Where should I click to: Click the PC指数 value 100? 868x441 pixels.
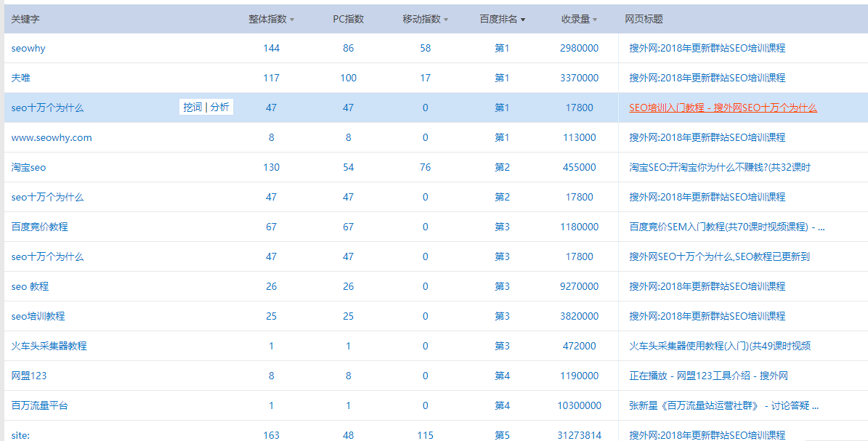coord(348,78)
